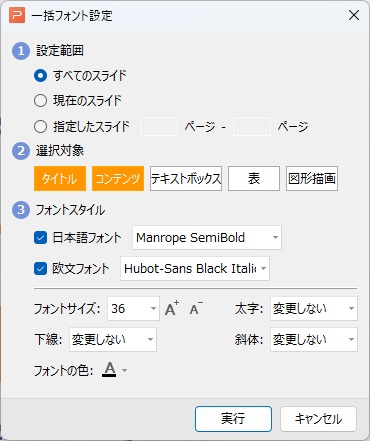
Task: Click the 実行 button
Action: 233,419
